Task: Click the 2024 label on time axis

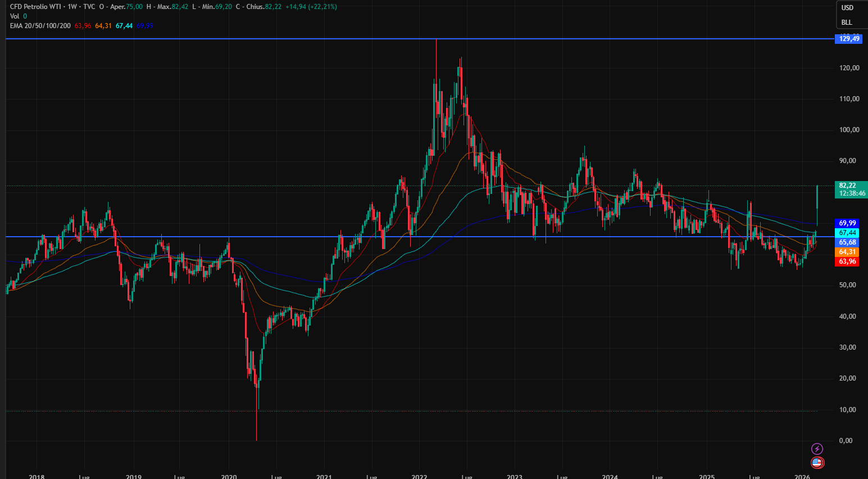Action: click(x=610, y=476)
